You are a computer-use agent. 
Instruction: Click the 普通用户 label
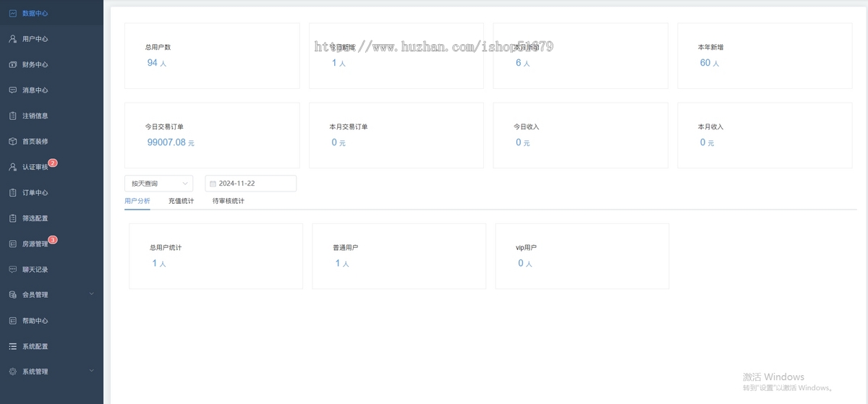coord(346,247)
